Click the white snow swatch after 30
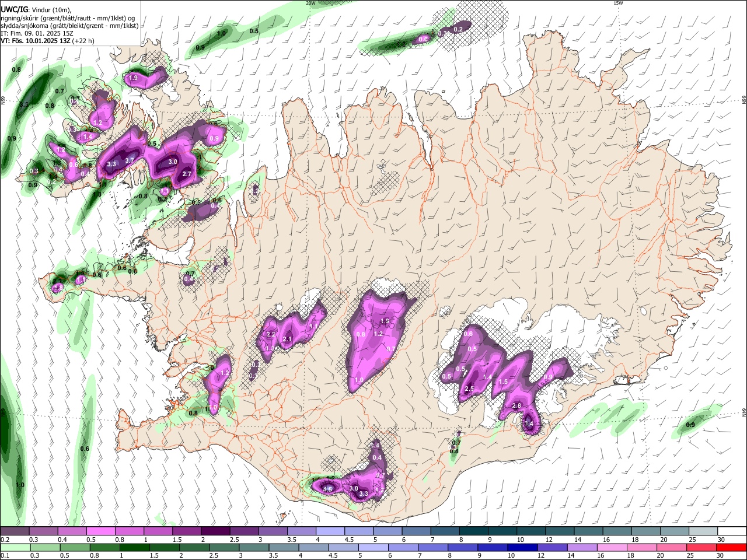The image size is (747, 560). (x=732, y=531)
